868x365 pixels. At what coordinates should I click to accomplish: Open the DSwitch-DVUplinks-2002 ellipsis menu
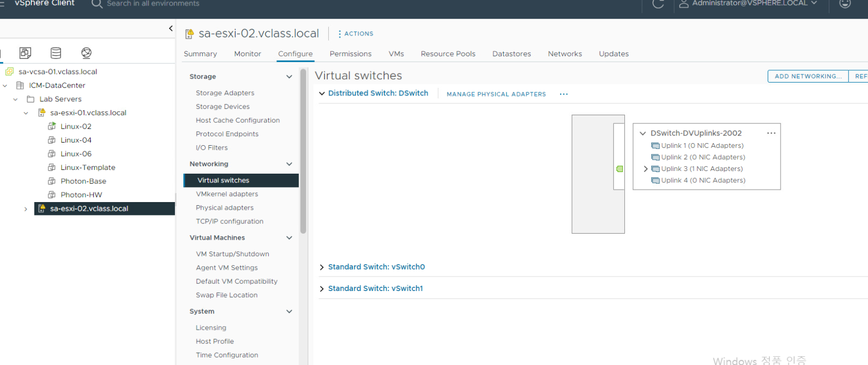(x=771, y=133)
